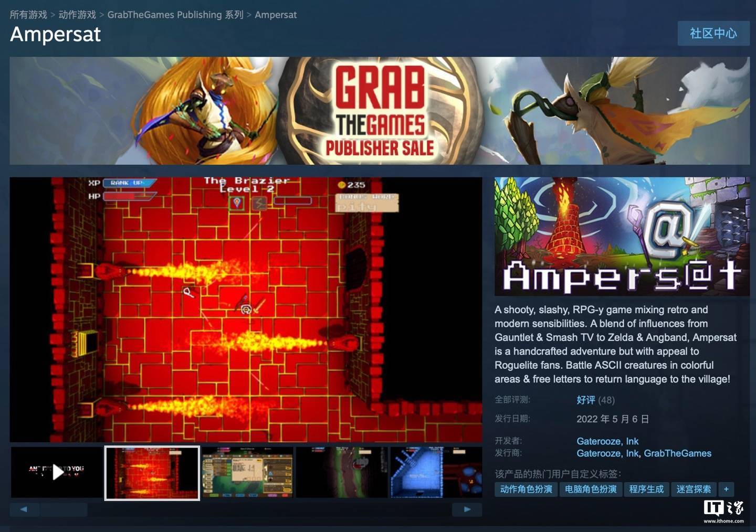Image resolution: width=756 pixels, height=532 pixels.
Task: Open GrabTheGames Publishing 系列 breadcrumb
Action: point(175,15)
